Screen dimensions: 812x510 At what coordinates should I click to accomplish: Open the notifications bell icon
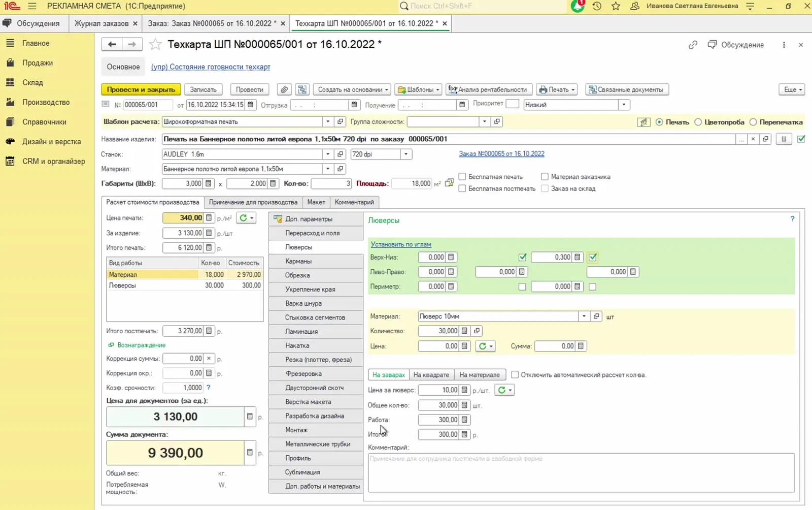point(578,6)
